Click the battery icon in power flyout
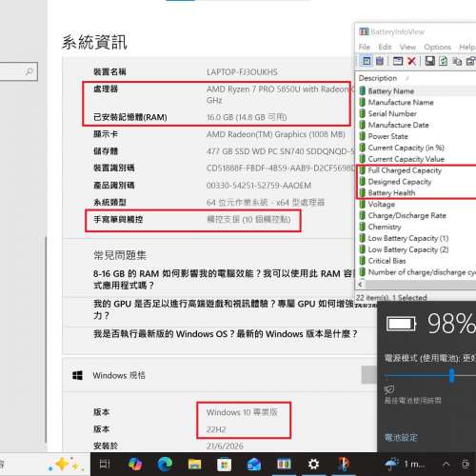Viewport: 476px width, 476px height. (x=401, y=324)
